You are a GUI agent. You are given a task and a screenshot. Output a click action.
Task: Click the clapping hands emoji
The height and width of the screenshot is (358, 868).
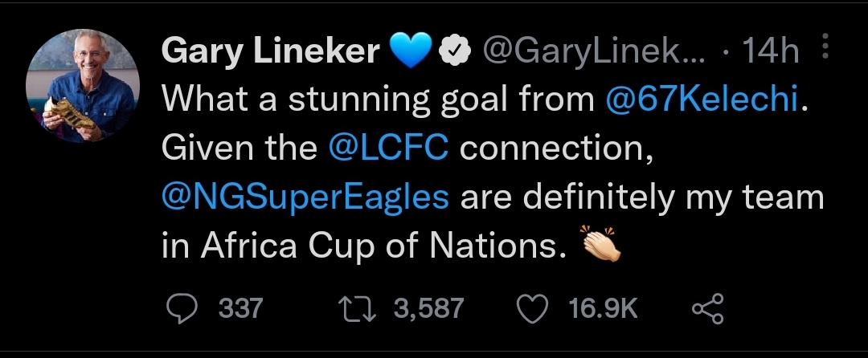(600, 246)
